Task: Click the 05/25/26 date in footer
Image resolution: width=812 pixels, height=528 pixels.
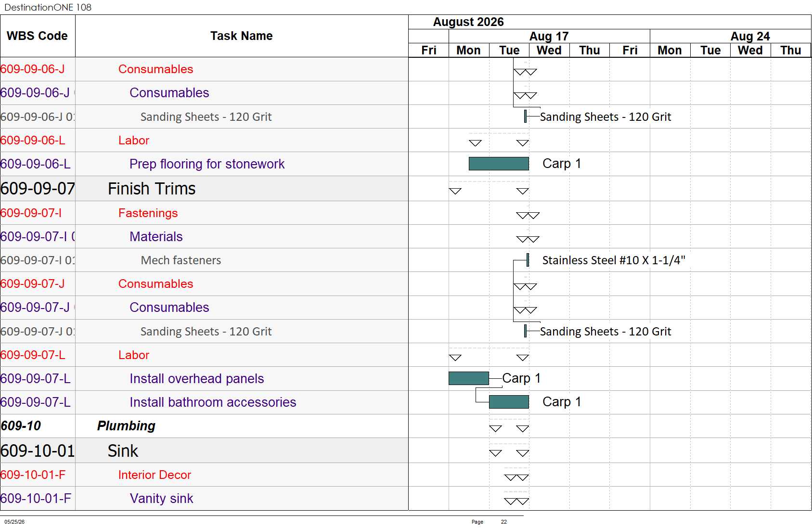Action: [x=14, y=522]
